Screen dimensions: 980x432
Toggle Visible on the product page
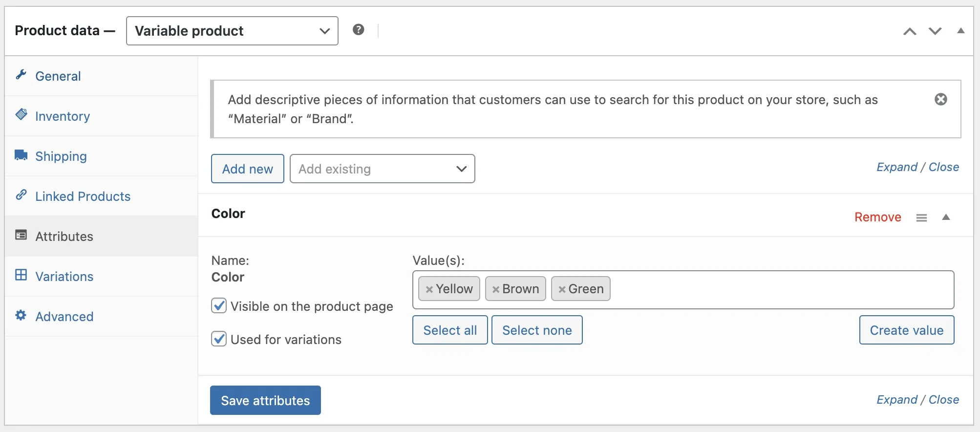click(219, 306)
